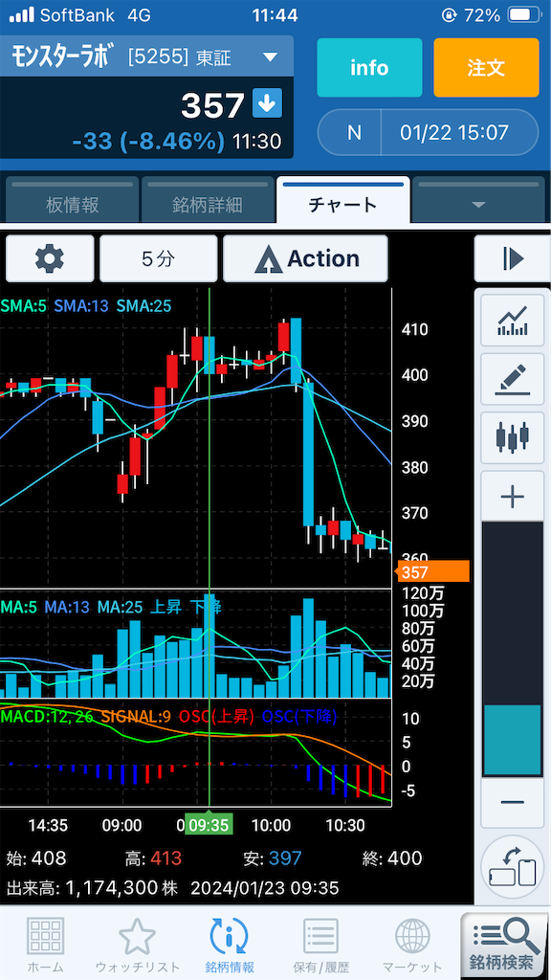This screenshot has width=551, height=980.
Task: Tap the MACD:12, 26 legend label
Action: click(47, 718)
